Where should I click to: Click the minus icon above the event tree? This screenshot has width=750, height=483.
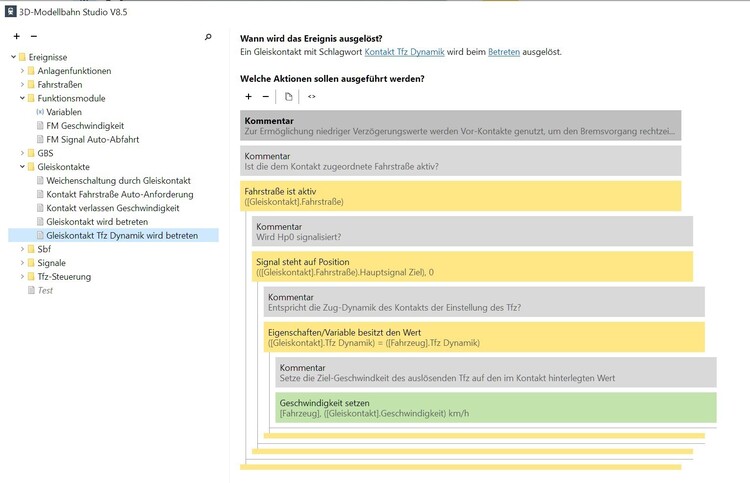click(33, 36)
